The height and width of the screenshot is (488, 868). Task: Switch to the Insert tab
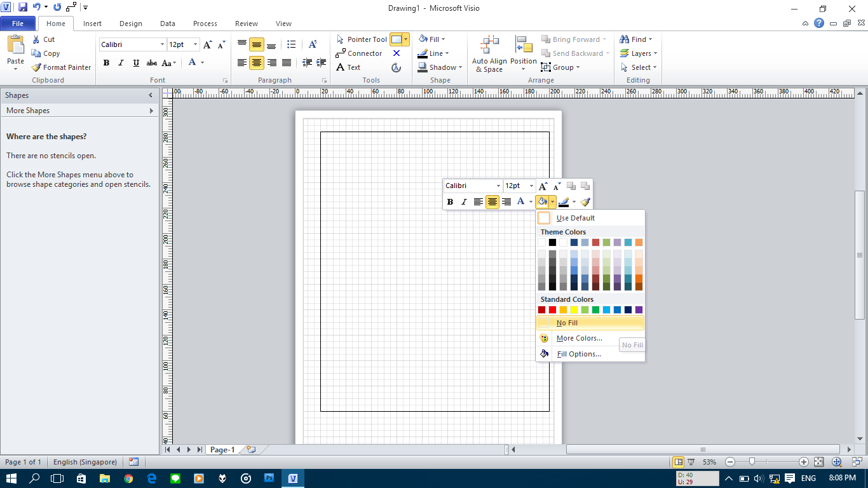click(x=92, y=24)
